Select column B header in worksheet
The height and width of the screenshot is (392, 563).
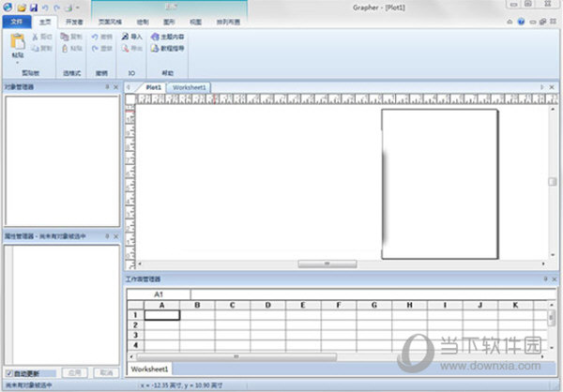click(197, 305)
